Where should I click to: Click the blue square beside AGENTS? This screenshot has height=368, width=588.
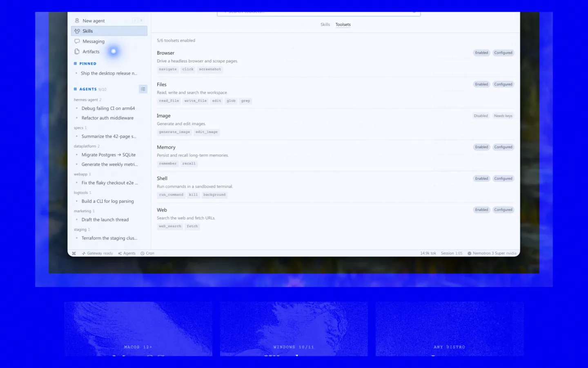pyautogui.click(x=75, y=89)
